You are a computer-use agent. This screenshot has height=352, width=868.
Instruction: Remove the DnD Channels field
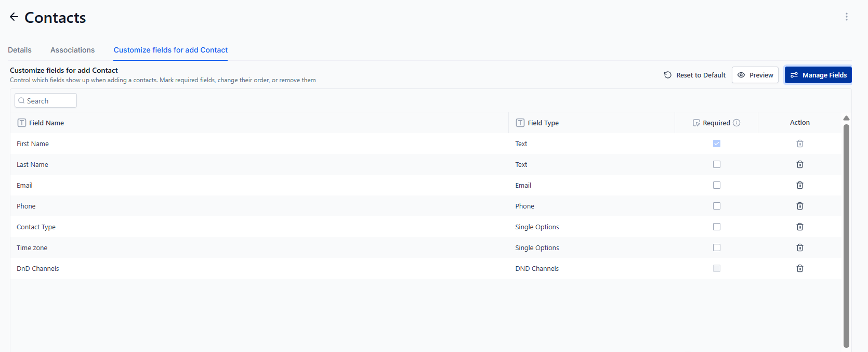[x=800, y=268]
